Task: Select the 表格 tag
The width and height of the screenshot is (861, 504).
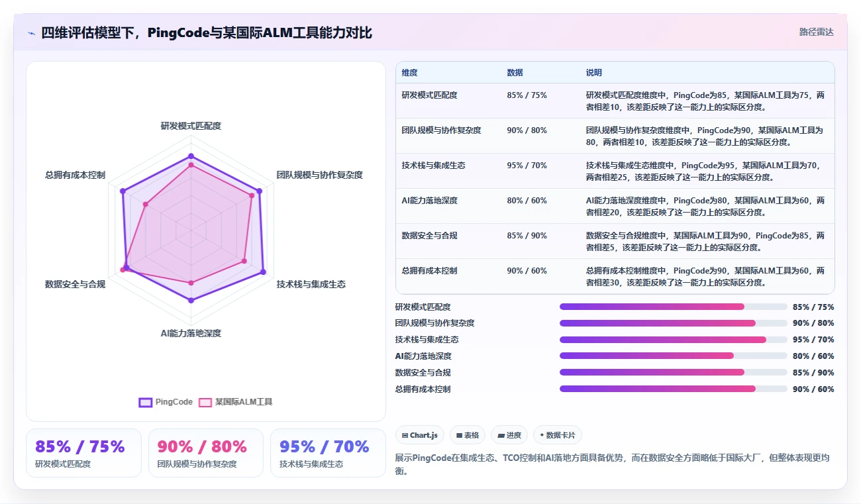Action: (468, 435)
